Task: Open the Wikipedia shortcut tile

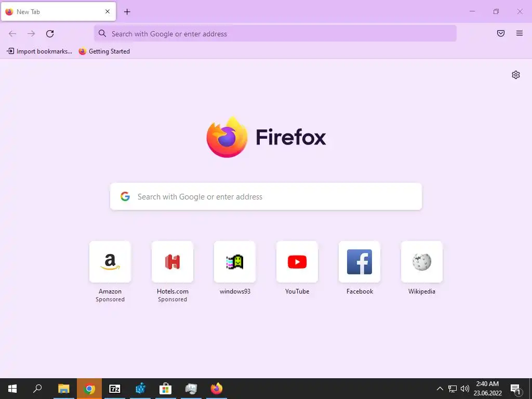Action: pos(422,262)
